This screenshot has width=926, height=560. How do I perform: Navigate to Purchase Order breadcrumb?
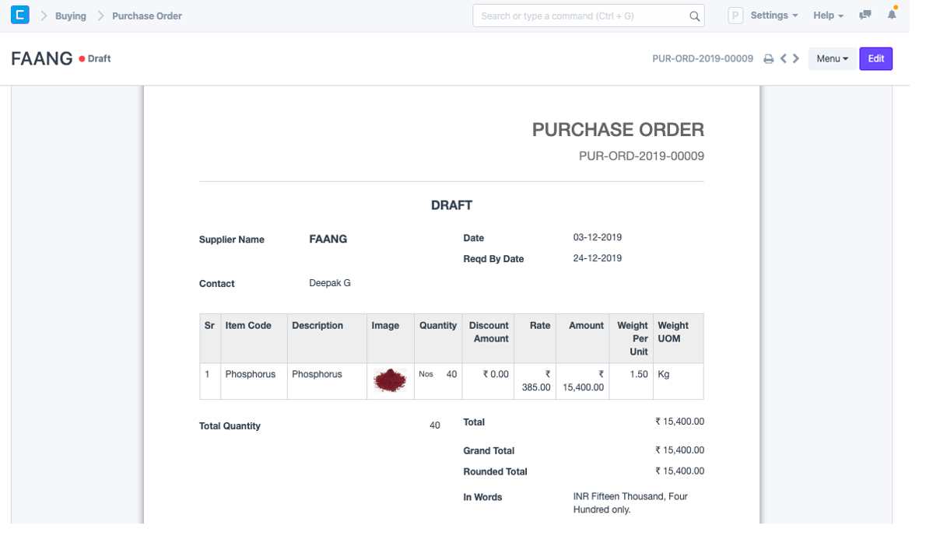(x=147, y=16)
